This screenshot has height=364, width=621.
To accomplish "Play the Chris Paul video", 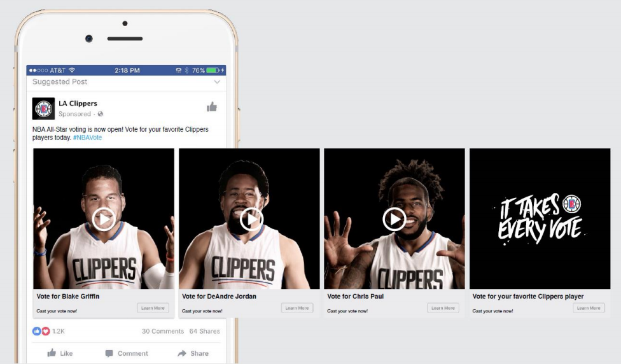I will point(394,219).
